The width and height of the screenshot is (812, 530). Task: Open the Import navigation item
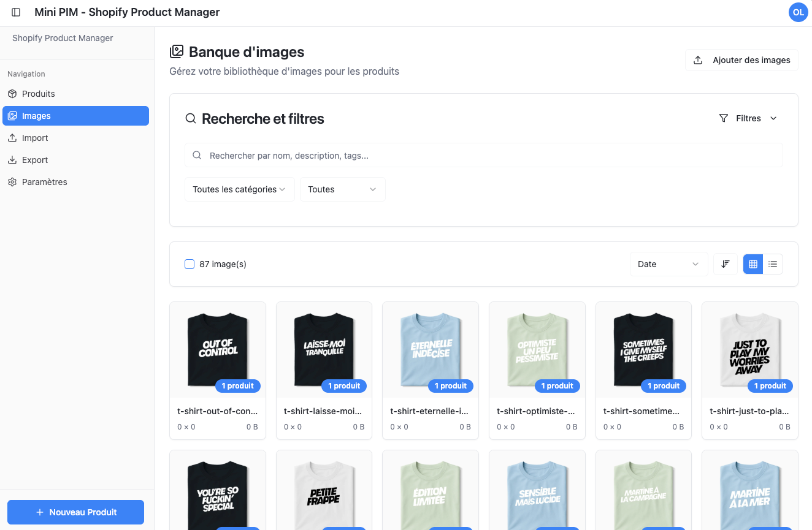pos(35,138)
